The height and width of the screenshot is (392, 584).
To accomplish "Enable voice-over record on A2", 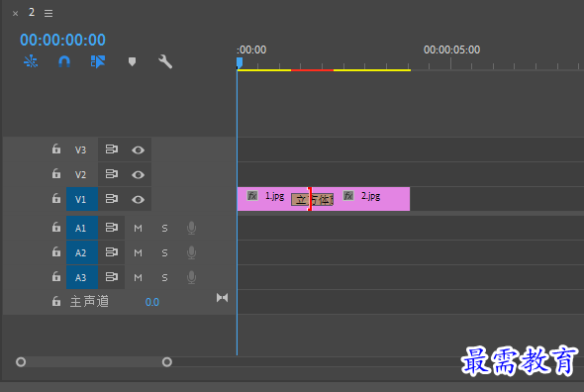I will click(x=191, y=252).
